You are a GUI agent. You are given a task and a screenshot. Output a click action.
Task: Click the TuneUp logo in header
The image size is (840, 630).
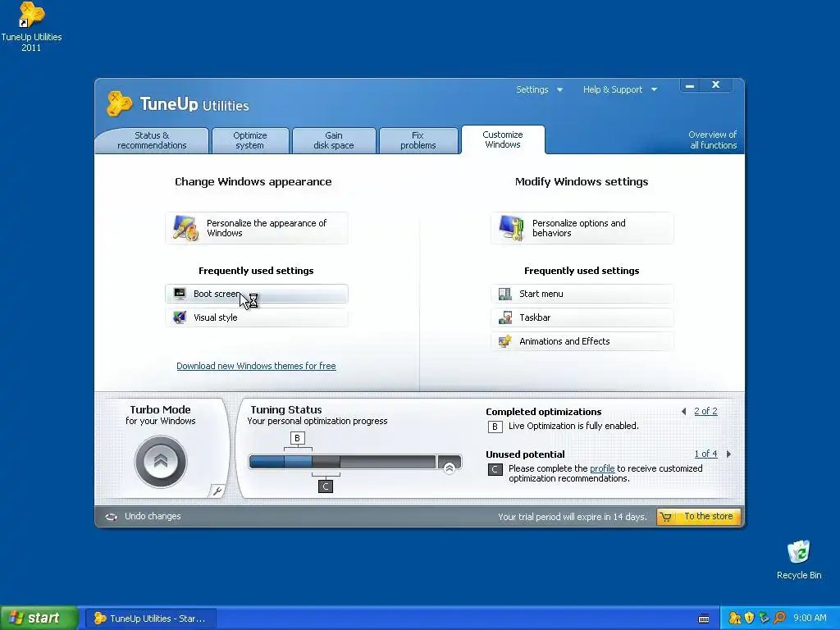119,103
